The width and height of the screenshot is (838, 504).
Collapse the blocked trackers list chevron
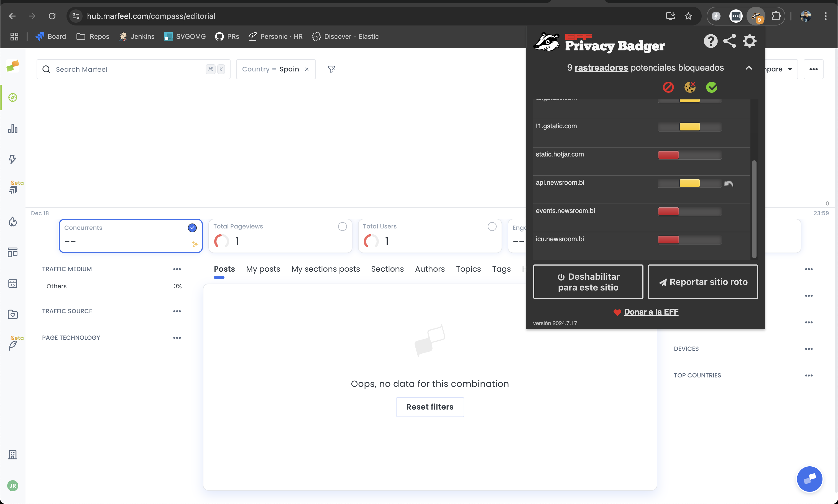point(748,68)
